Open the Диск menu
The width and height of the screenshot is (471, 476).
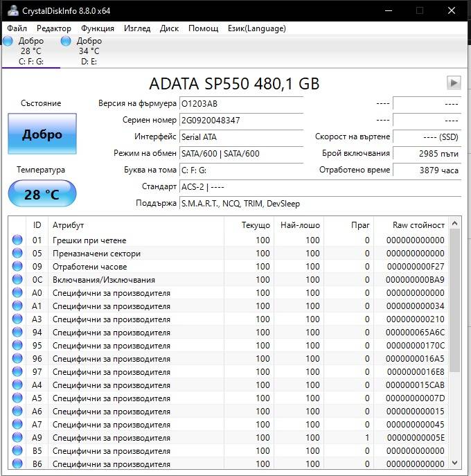(169, 28)
